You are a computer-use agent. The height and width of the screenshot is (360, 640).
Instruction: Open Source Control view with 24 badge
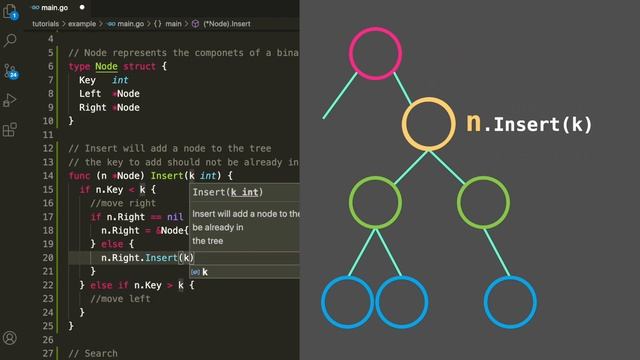[x=11, y=71]
